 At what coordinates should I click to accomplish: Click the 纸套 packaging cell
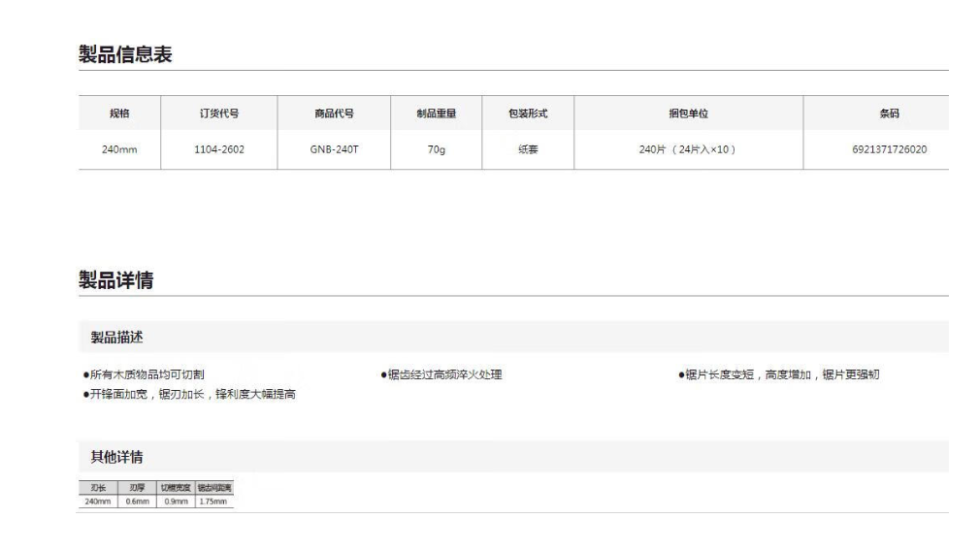[x=528, y=149]
